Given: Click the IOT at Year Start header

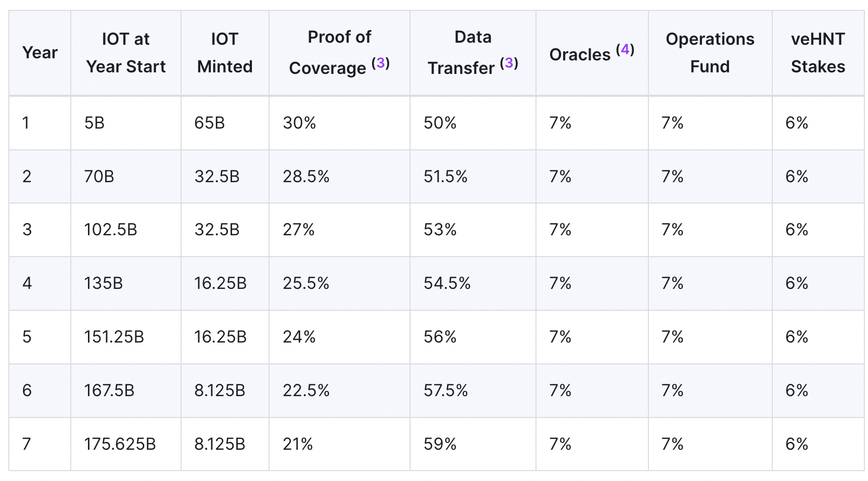Looking at the screenshot, I should (x=126, y=53).
